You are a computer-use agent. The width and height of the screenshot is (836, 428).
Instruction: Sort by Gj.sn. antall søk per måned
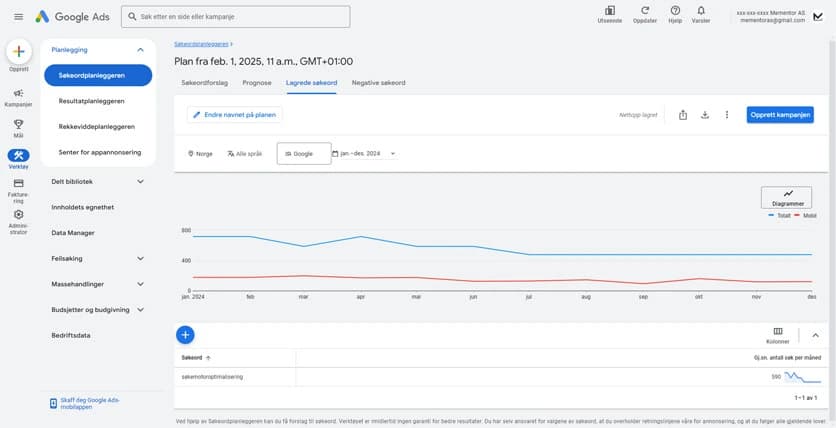787,358
